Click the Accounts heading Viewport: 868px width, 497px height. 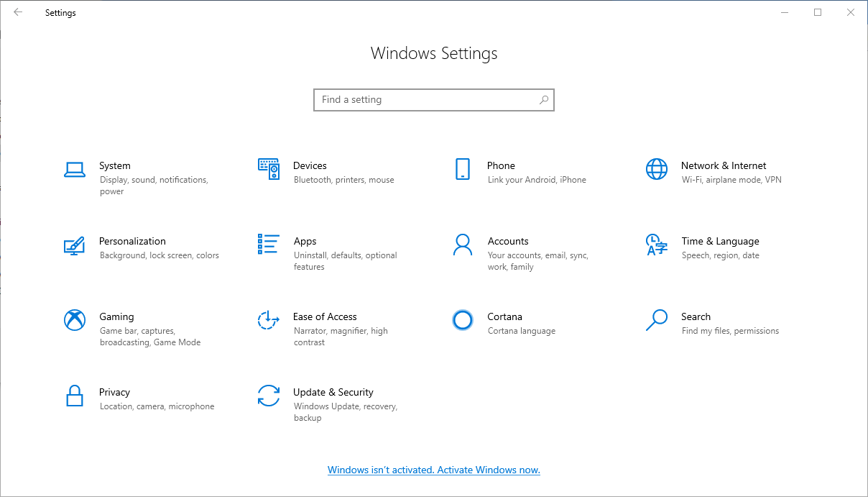click(508, 241)
